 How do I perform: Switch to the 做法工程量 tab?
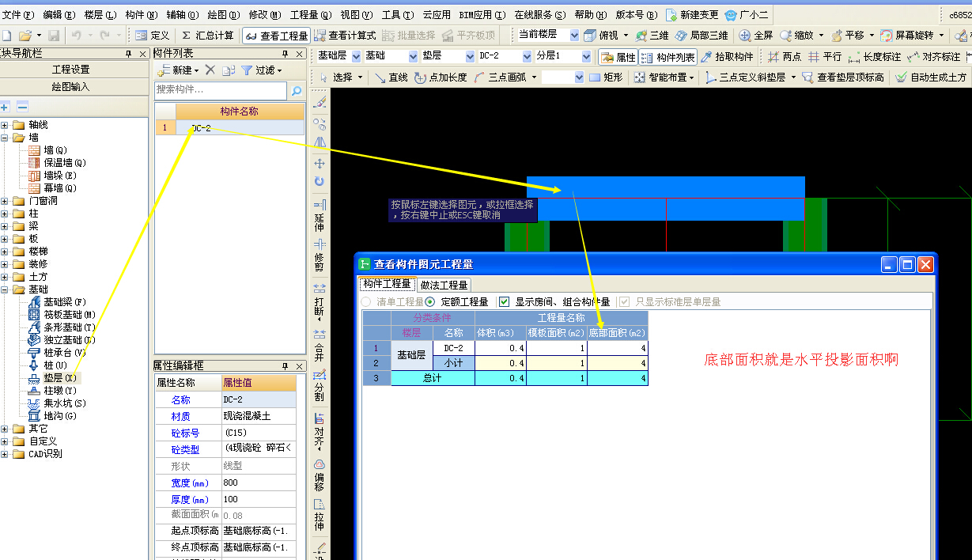click(444, 285)
